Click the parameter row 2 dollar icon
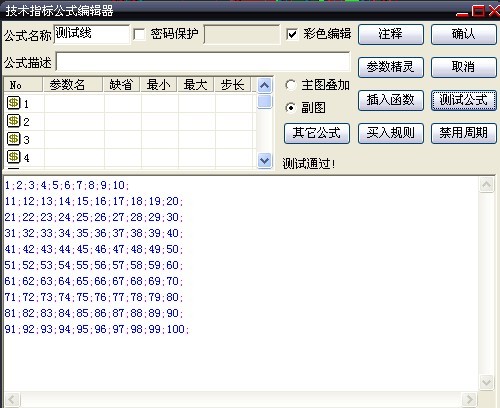This screenshot has height=408, width=500. (x=14, y=121)
